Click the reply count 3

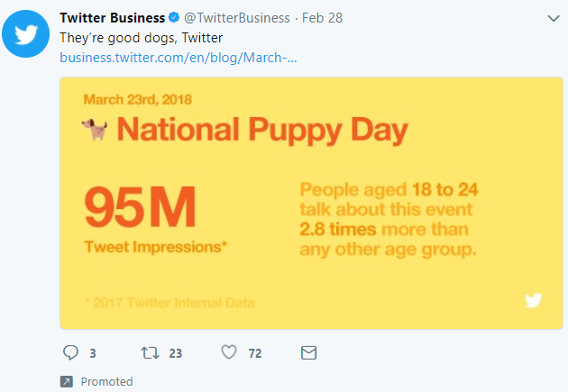click(93, 353)
